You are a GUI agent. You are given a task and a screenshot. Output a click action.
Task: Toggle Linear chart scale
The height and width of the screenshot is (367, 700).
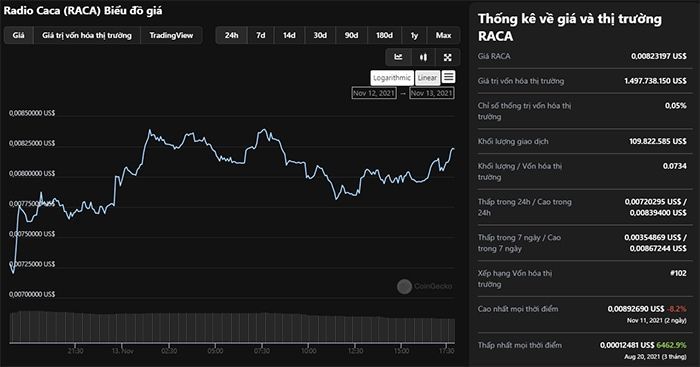[x=427, y=78]
